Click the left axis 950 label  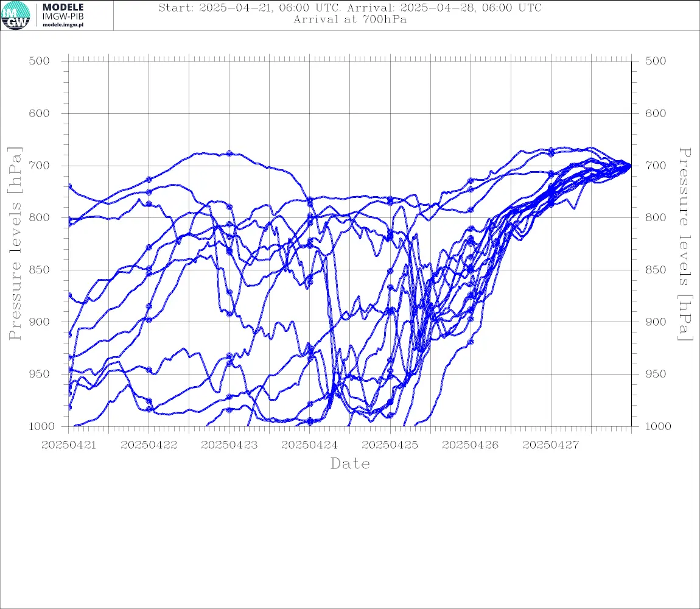click(40, 374)
